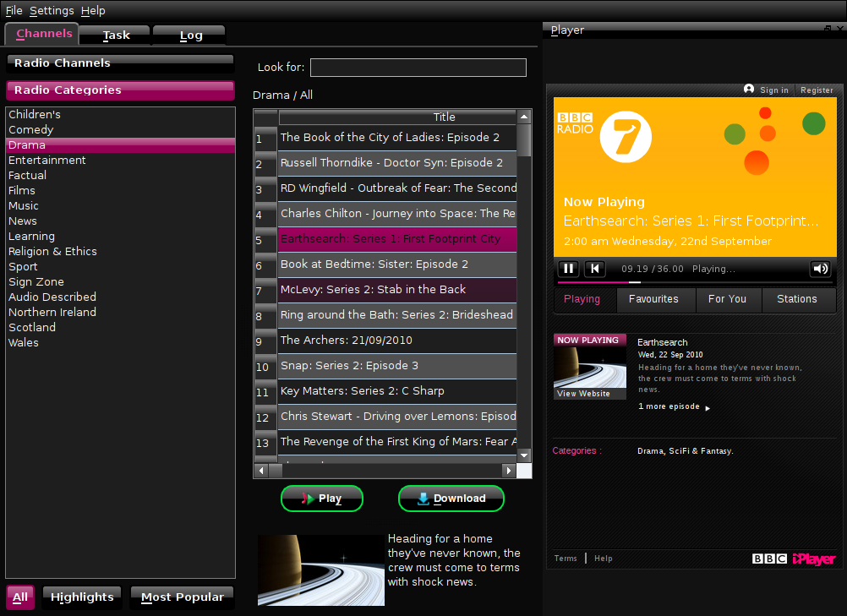Select The Archers: 21/09/2010 row
This screenshot has width=847, height=616.
(397, 341)
